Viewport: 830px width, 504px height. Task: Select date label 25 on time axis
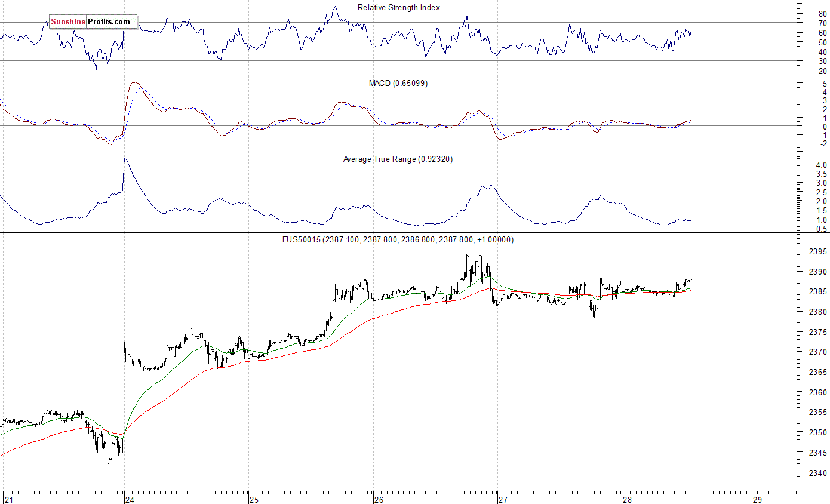coord(254,499)
